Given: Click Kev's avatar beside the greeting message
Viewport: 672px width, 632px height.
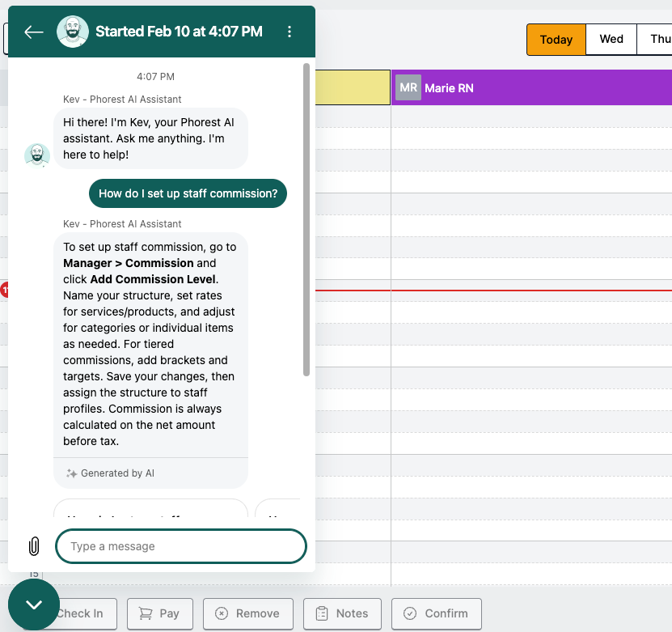Looking at the screenshot, I should [37, 155].
